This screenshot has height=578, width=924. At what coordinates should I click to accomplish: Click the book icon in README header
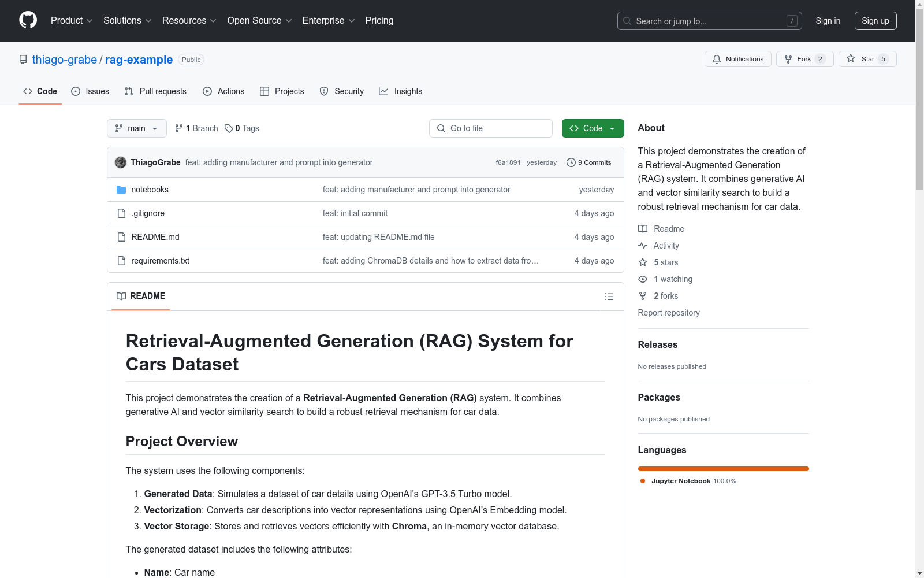[121, 296]
